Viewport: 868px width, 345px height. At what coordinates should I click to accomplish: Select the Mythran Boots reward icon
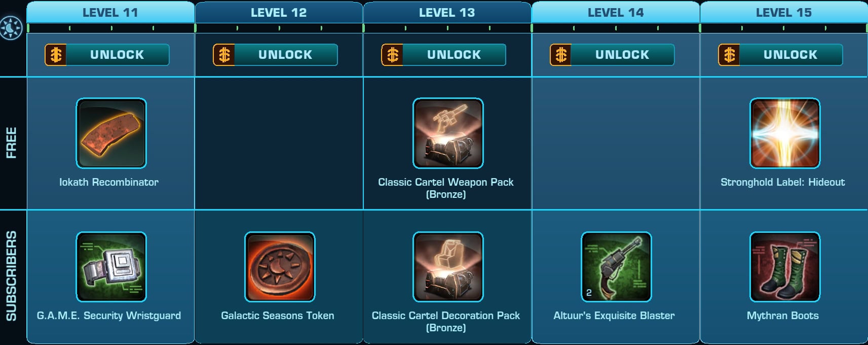pos(784,267)
